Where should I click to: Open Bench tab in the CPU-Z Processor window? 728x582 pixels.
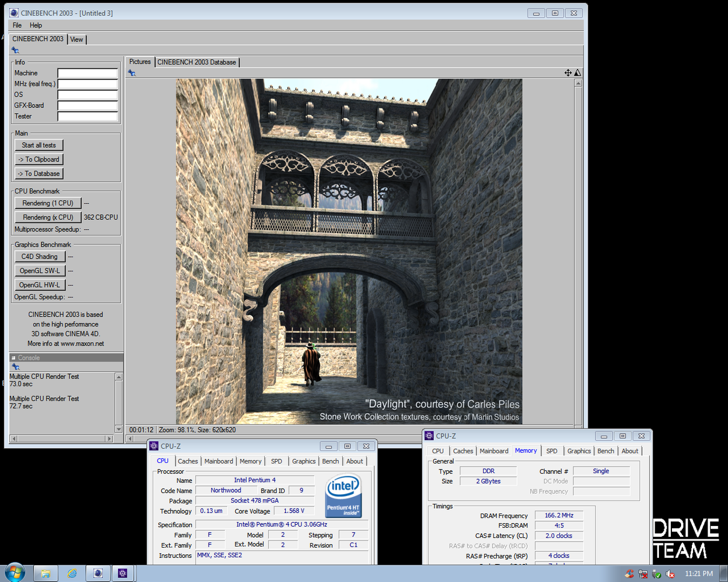click(331, 461)
